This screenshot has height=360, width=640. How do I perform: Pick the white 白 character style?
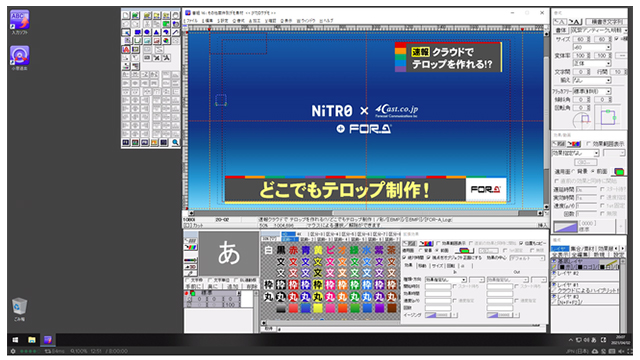point(269,250)
